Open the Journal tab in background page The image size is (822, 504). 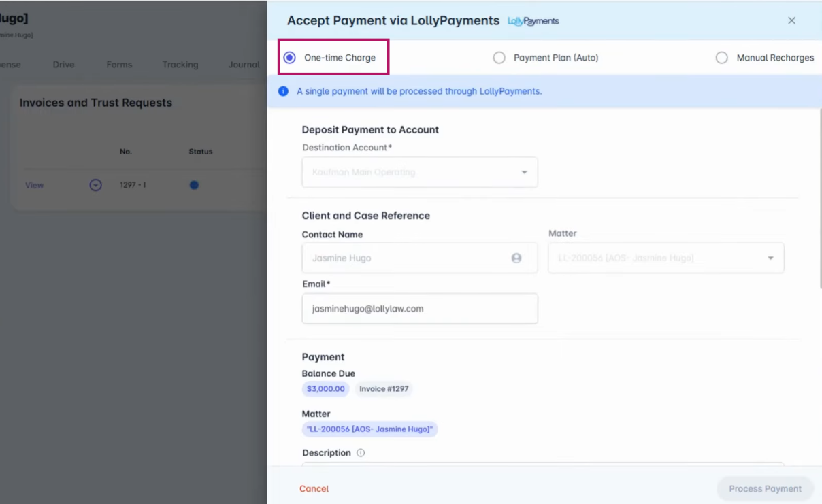244,65
